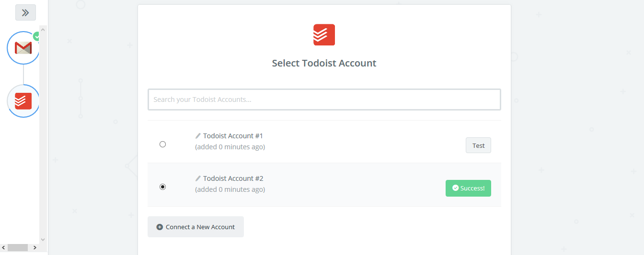Rename Todoist Account #1 via pencil icon
The width and height of the screenshot is (644, 255).
coord(198,136)
